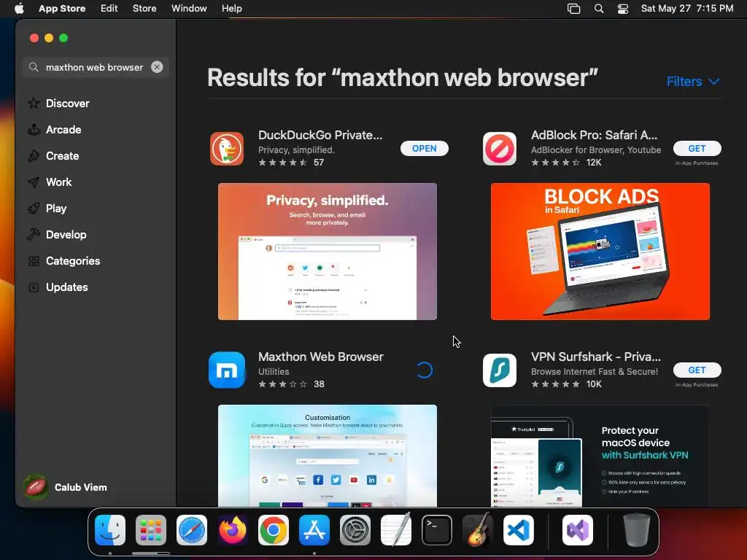Click the Surfshark VPN app icon
747x560 pixels.
pyautogui.click(x=499, y=370)
